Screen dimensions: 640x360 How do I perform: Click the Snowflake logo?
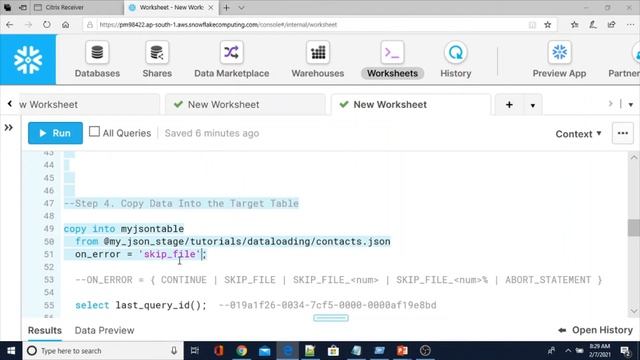click(28, 60)
